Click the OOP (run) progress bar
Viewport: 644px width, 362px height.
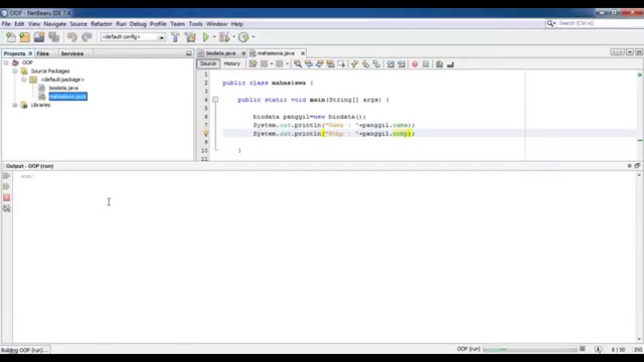(530, 349)
